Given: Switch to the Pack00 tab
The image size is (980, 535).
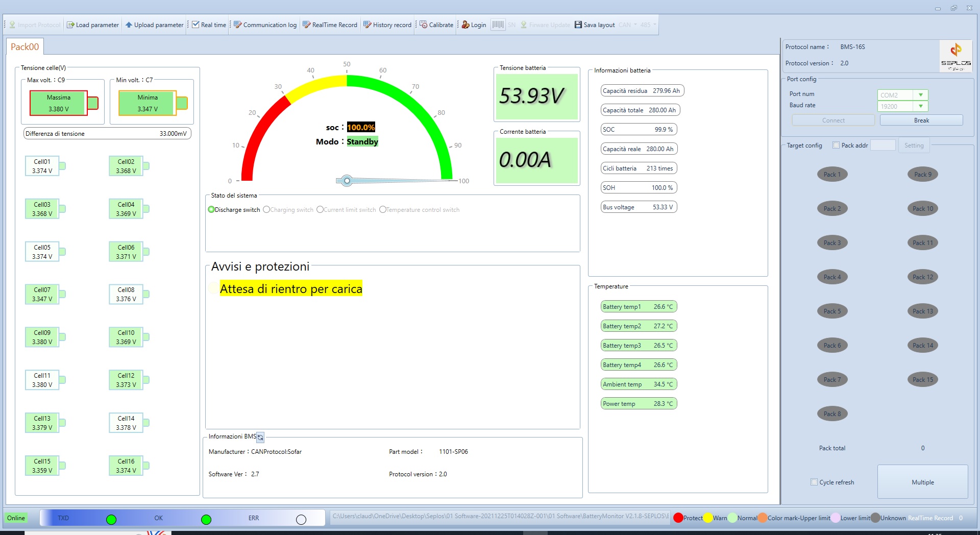Looking at the screenshot, I should (24, 47).
